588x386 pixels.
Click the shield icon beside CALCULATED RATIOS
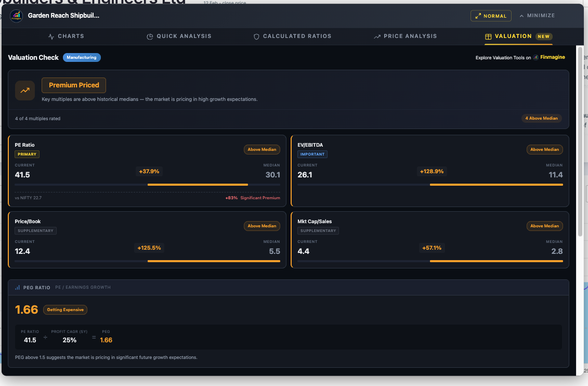(256, 36)
